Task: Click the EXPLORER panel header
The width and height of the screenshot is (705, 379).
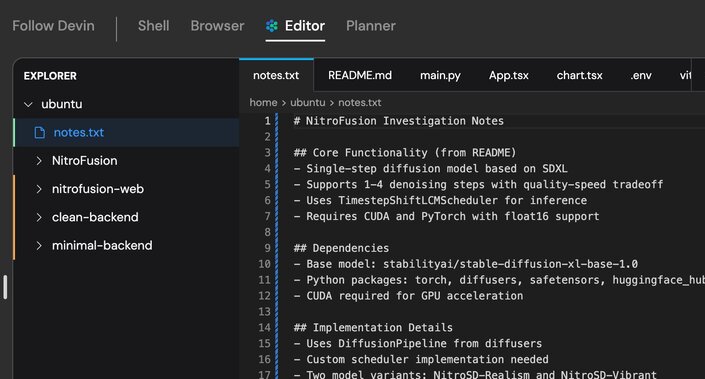Action: (50, 76)
